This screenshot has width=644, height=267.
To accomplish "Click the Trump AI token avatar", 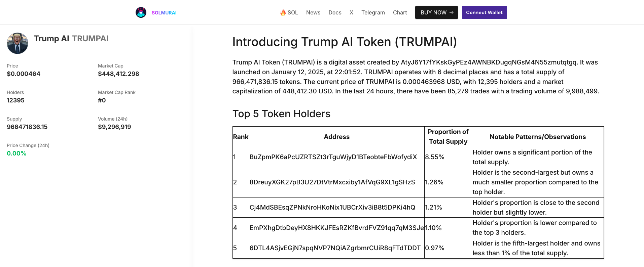I will pos(17,43).
